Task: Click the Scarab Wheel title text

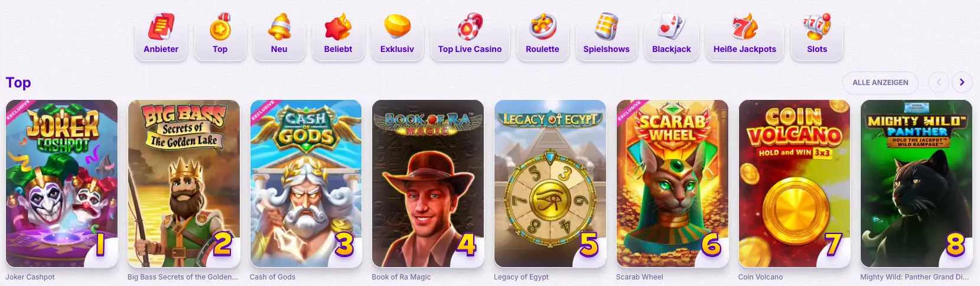Action: click(640, 277)
